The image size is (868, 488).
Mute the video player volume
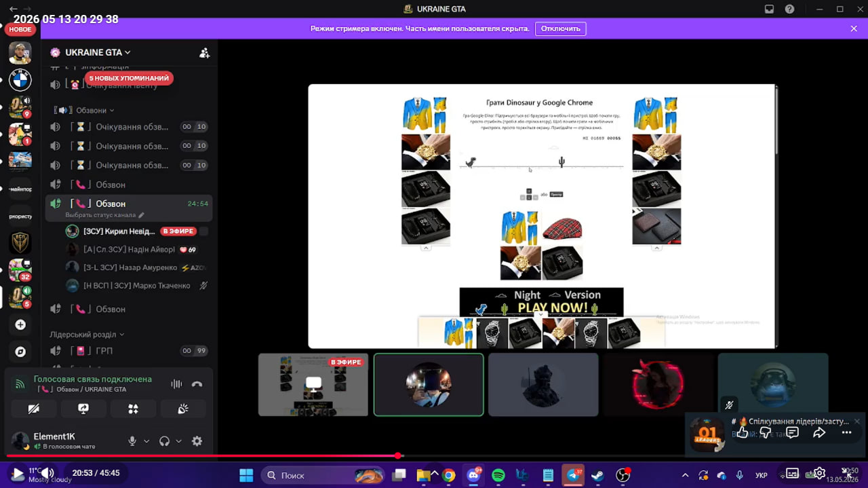click(x=46, y=473)
